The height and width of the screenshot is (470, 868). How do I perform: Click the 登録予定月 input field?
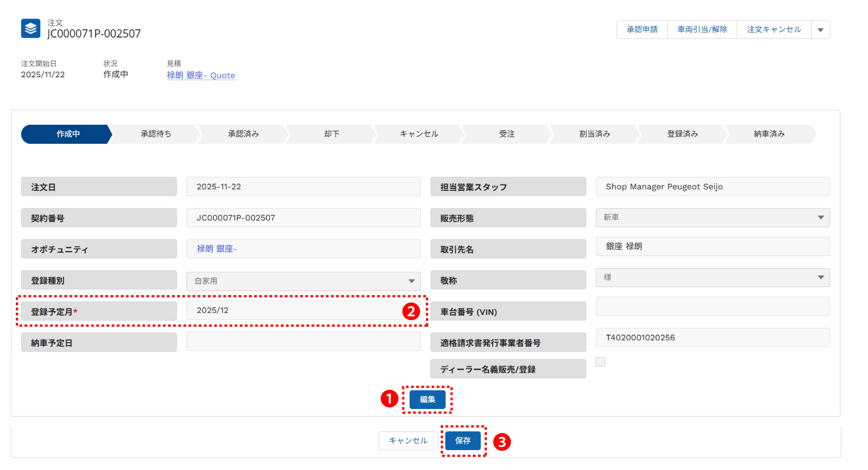pos(294,310)
